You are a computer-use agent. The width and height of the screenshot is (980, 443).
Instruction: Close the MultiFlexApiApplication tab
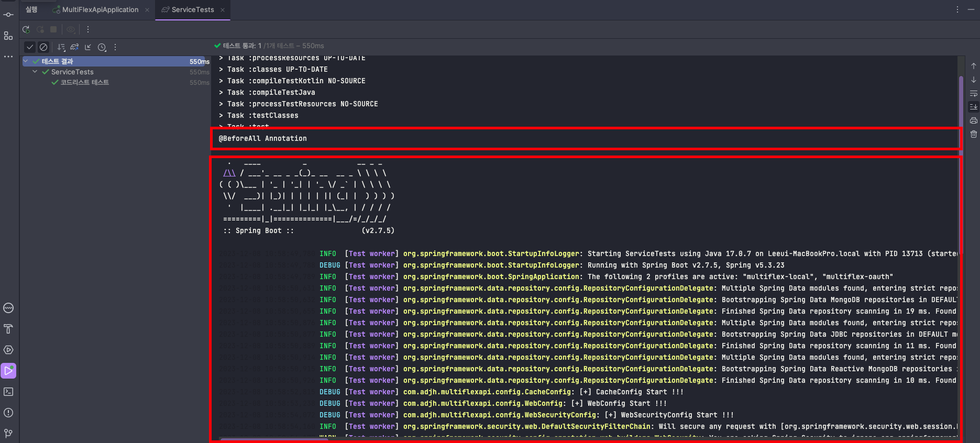pos(147,10)
